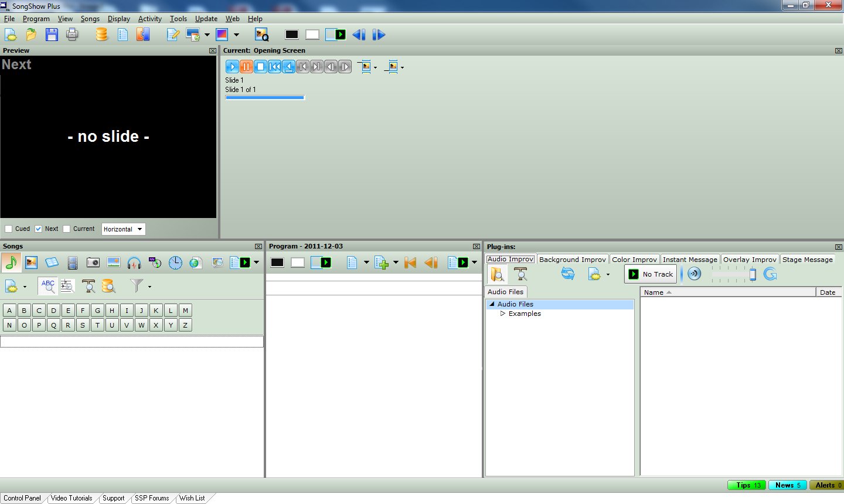Print using the printer toolbar icon

(72, 35)
